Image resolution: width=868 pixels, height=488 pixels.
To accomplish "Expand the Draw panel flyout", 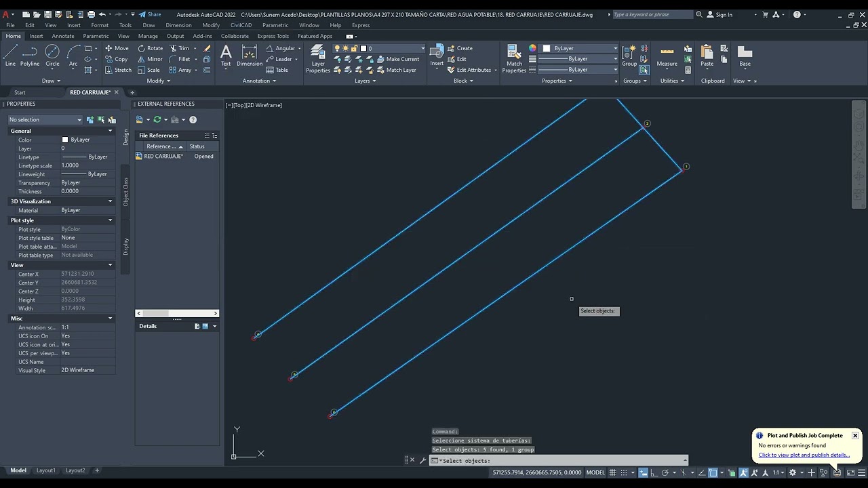I will point(51,81).
